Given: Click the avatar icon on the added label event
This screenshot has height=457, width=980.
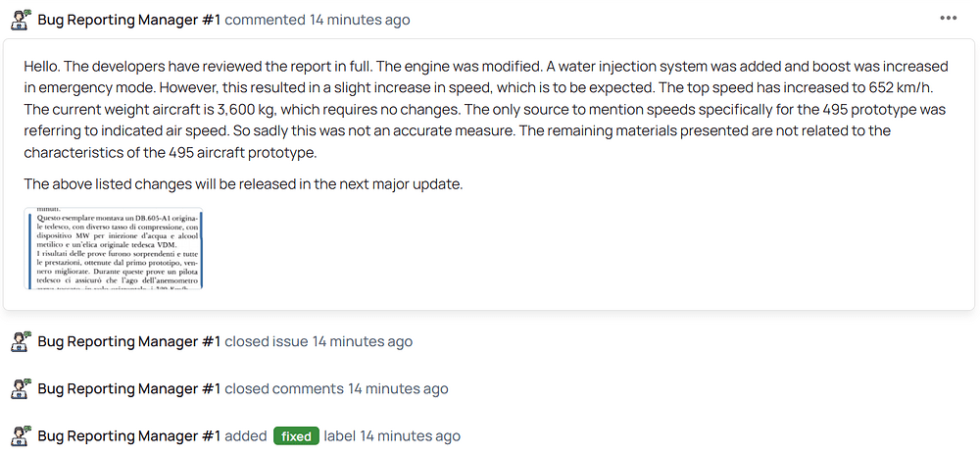Looking at the screenshot, I should (x=20, y=435).
